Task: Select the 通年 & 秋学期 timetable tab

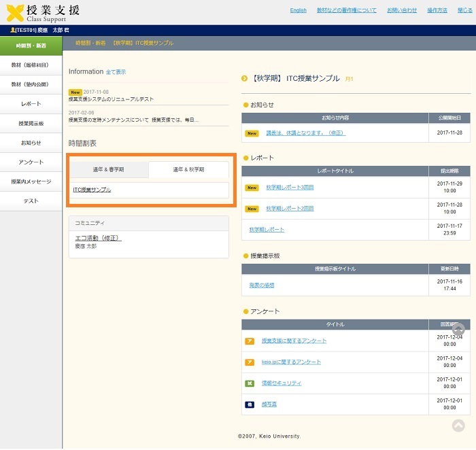Action: [x=188, y=169]
